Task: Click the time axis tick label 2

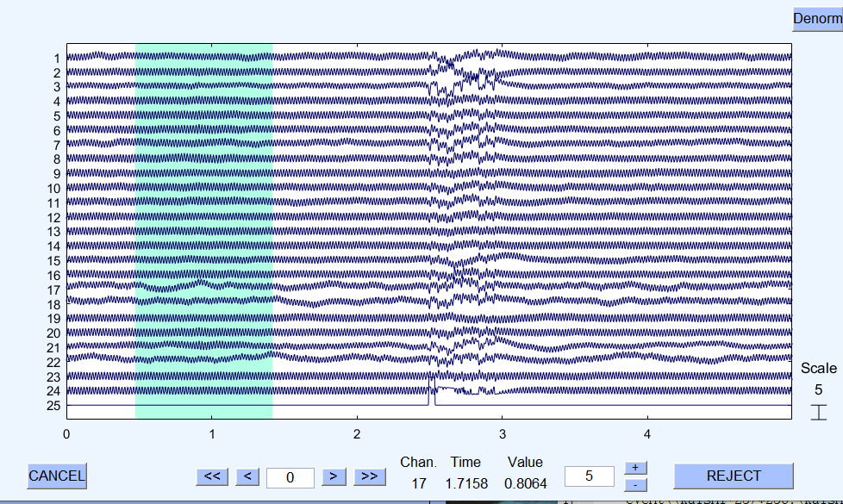Action: point(357,434)
